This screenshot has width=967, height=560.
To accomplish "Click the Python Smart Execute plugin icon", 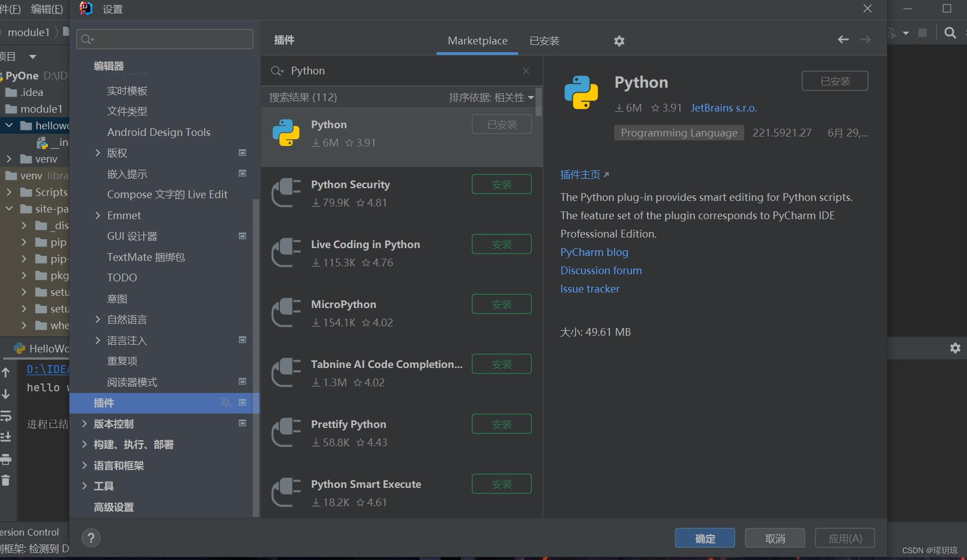I will [x=286, y=492].
